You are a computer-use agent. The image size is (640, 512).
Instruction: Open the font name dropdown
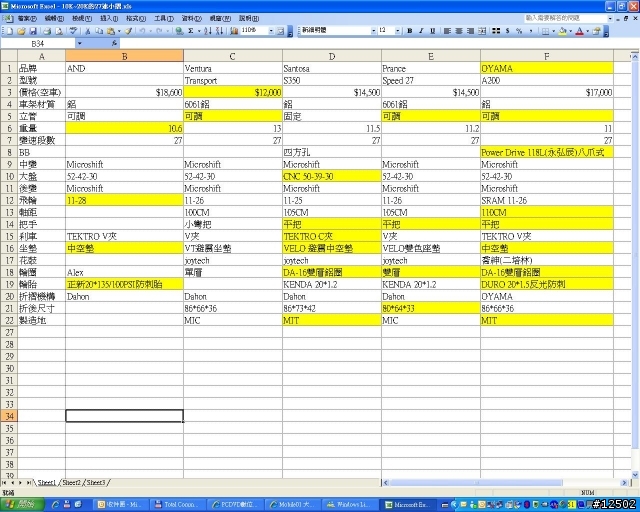373,31
